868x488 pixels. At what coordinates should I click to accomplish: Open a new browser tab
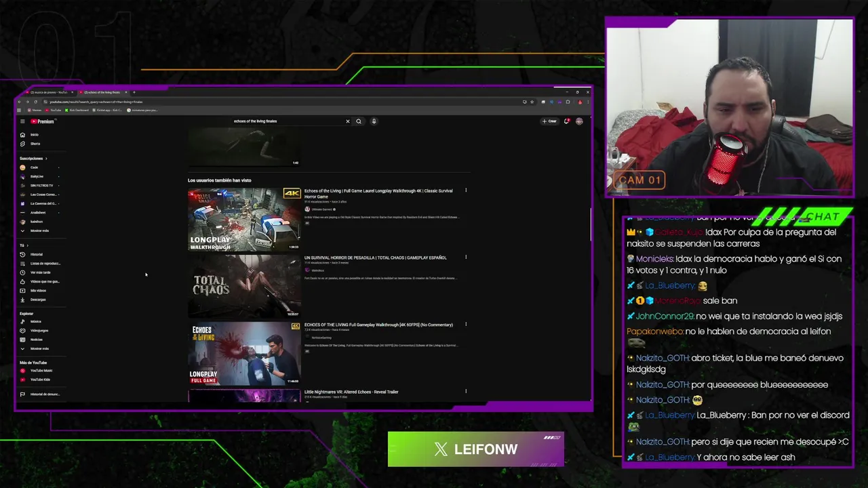[x=134, y=92]
